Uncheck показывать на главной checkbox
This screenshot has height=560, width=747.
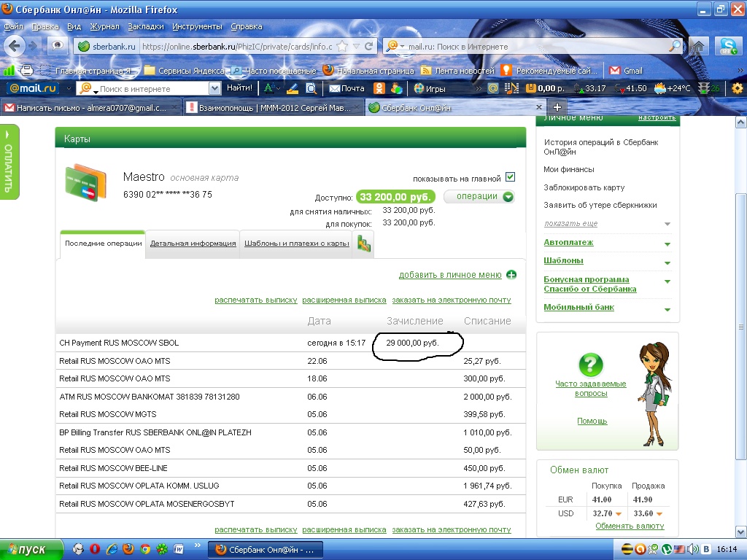pyautogui.click(x=510, y=177)
